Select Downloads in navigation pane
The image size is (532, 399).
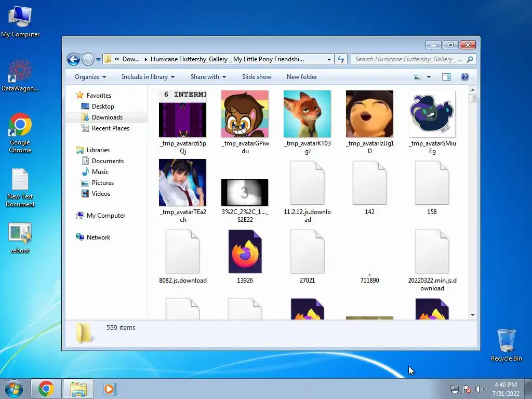click(107, 117)
